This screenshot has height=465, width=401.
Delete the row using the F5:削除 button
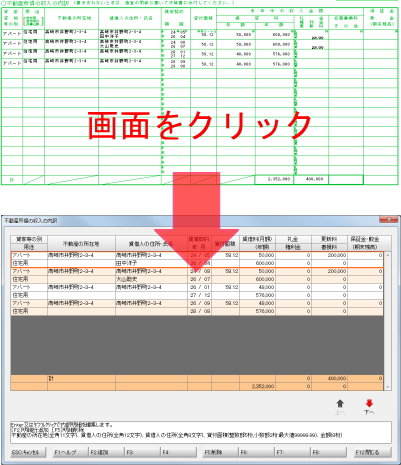(x=219, y=452)
